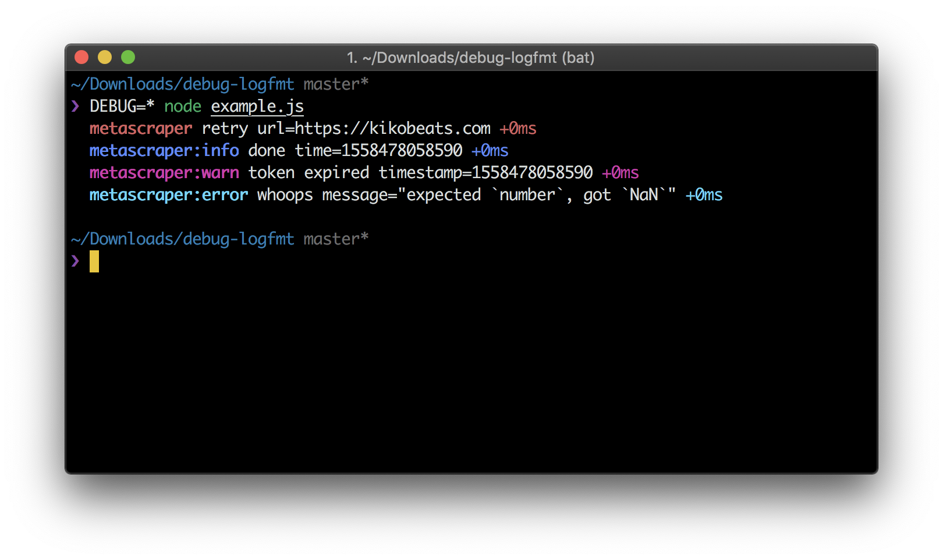The width and height of the screenshot is (943, 560).
Task: Click the purple prompt chevron beside the cursor
Action: [75, 261]
